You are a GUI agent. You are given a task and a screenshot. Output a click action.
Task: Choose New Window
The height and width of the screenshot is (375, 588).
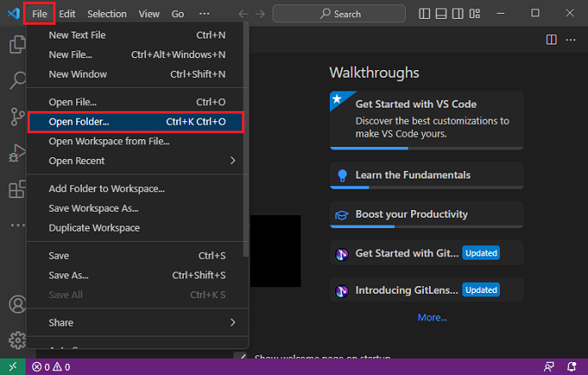[x=138, y=74]
